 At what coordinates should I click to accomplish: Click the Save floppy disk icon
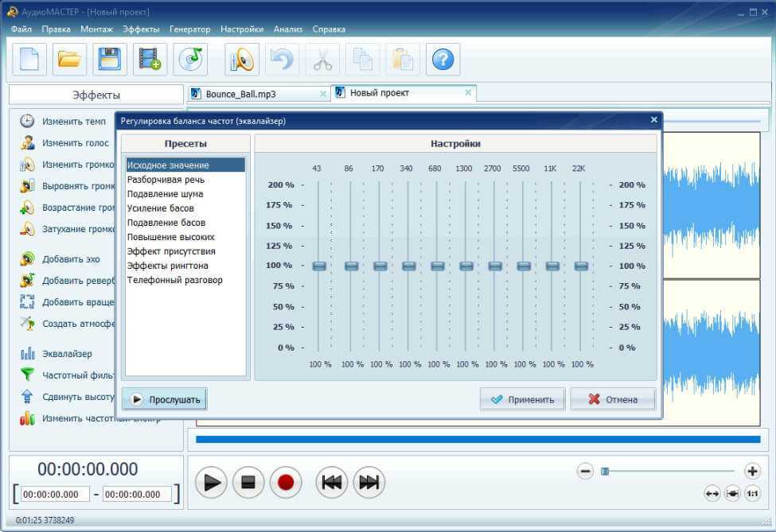coord(110,60)
